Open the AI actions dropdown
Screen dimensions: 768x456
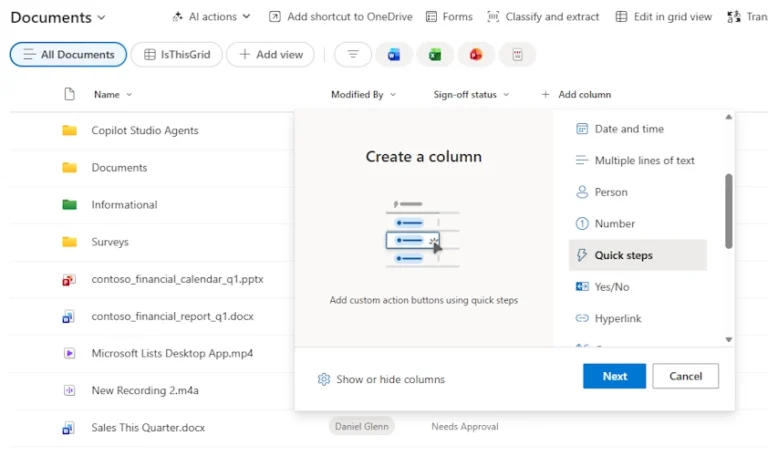211,17
